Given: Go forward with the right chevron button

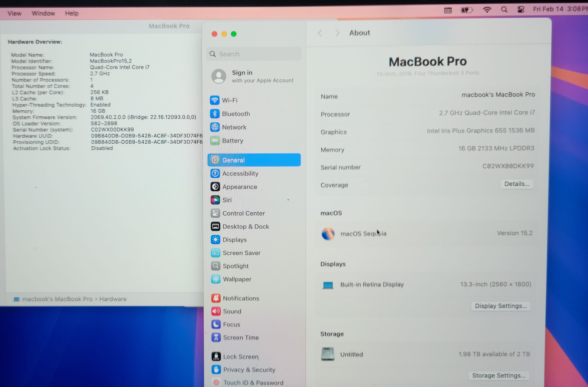Looking at the screenshot, I should pos(337,33).
